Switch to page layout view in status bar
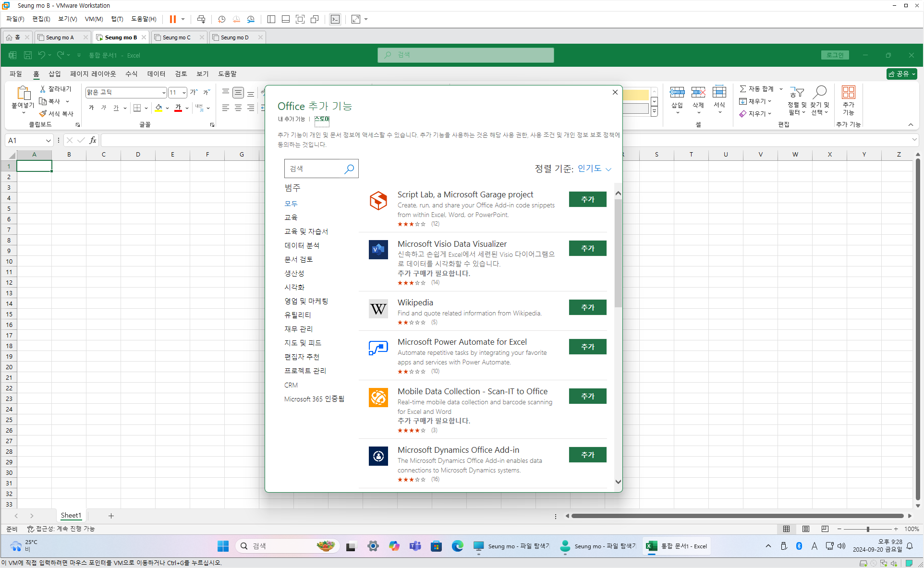 click(805, 529)
